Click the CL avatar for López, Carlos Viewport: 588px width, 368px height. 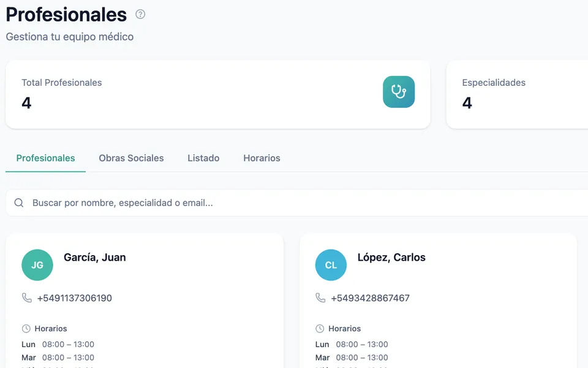(331, 265)
